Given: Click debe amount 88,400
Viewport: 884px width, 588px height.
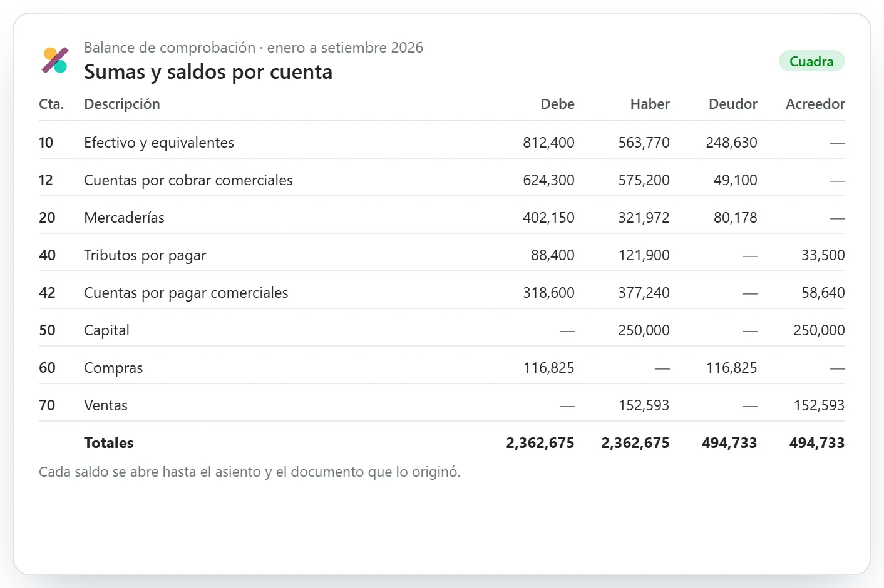Looking at the screenshot, I should tap(552, 255).
